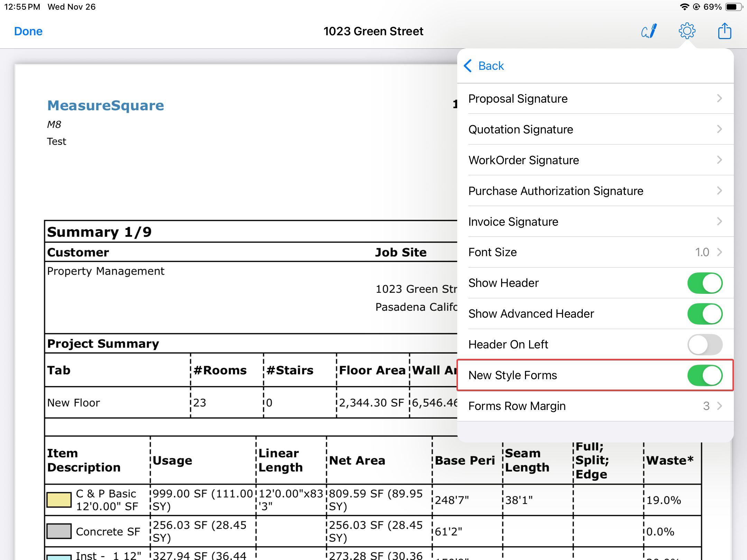This screenshot has width=747, height=560.
Task: Tap the Wi-Fi status icon
Action: pos(684,7)
